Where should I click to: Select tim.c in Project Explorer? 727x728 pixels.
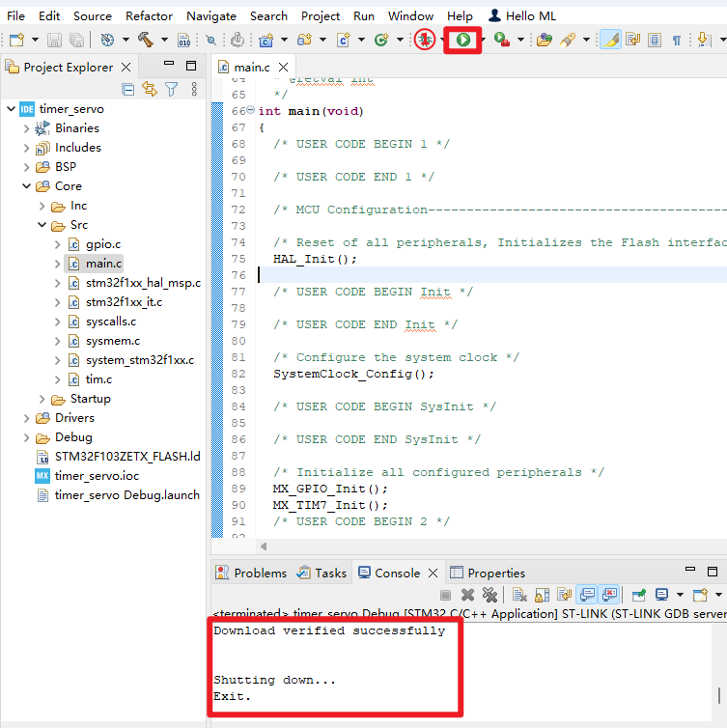98,379
